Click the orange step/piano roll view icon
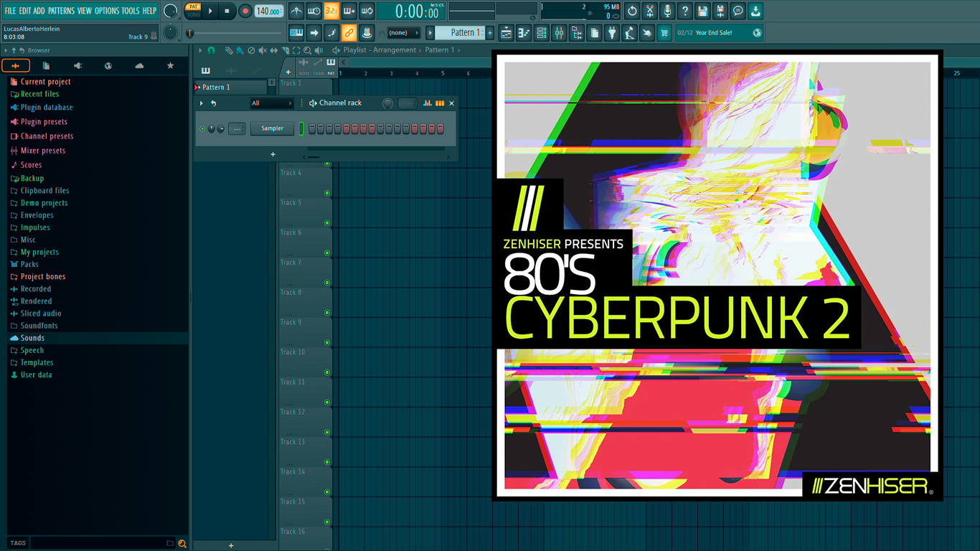980x551 pixels. (x=440, y=103)
